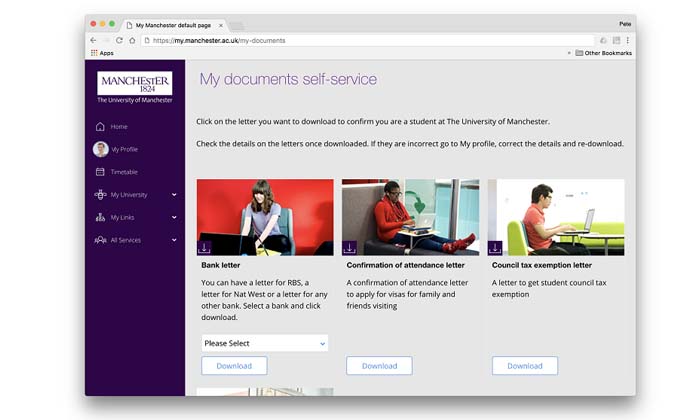700x420 pixels.
Task: Click the My Profile avatar picture
Action: coord(100,149)
